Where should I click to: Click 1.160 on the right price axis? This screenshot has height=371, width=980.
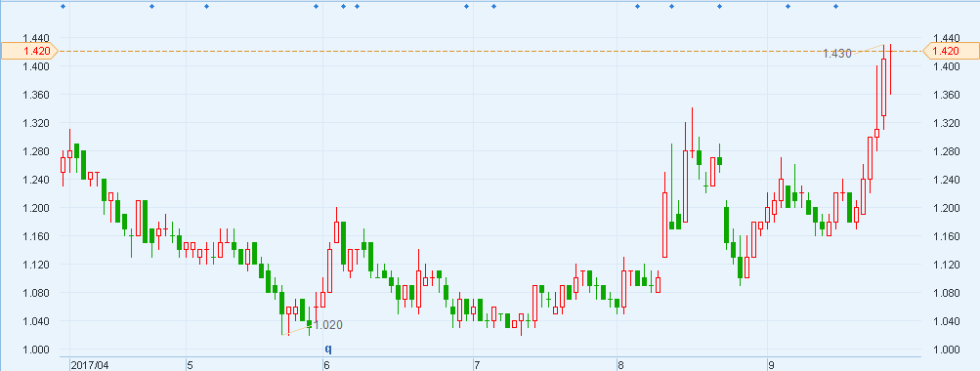click(945, 236)
